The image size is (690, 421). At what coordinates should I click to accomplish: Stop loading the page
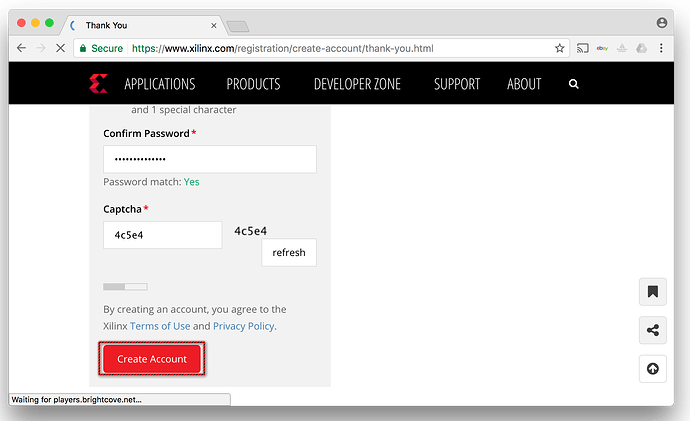coord(62,47)
